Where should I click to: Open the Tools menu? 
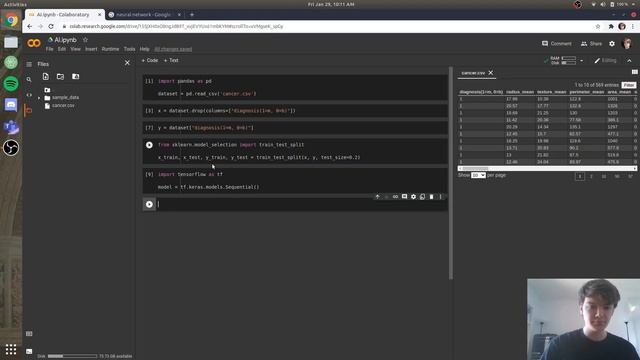coord(129,49)
